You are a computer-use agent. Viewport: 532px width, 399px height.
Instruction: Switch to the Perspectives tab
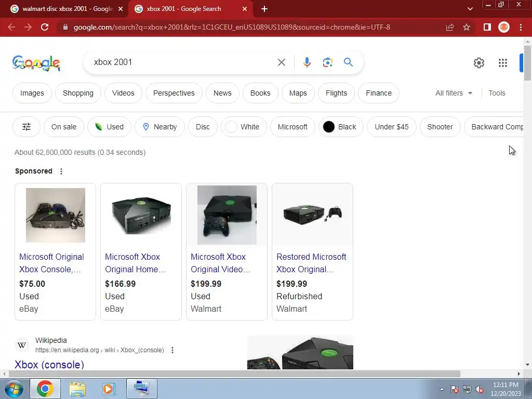174,93
